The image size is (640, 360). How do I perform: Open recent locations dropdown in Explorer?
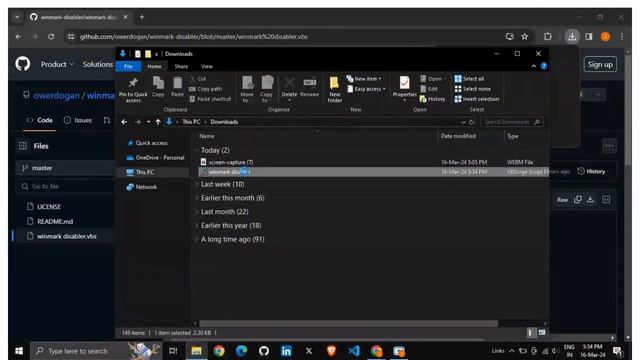click(148, 122)
